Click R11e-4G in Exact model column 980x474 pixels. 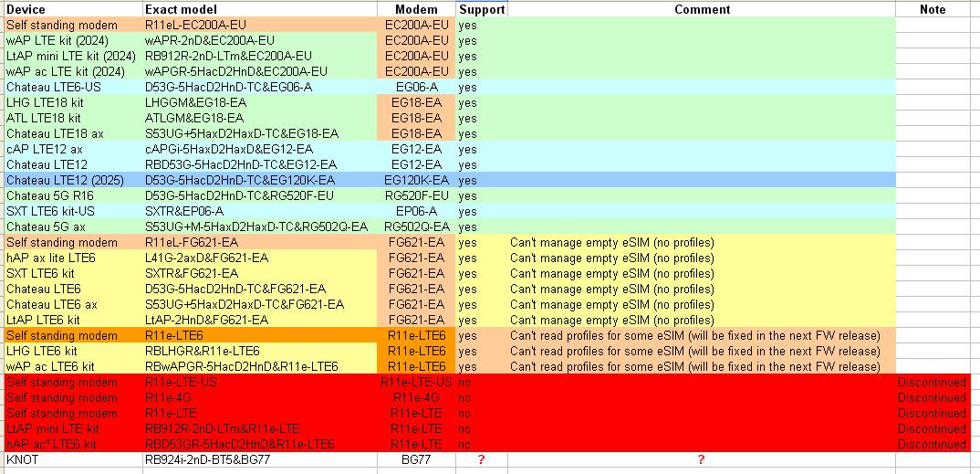tap(259, 397)
